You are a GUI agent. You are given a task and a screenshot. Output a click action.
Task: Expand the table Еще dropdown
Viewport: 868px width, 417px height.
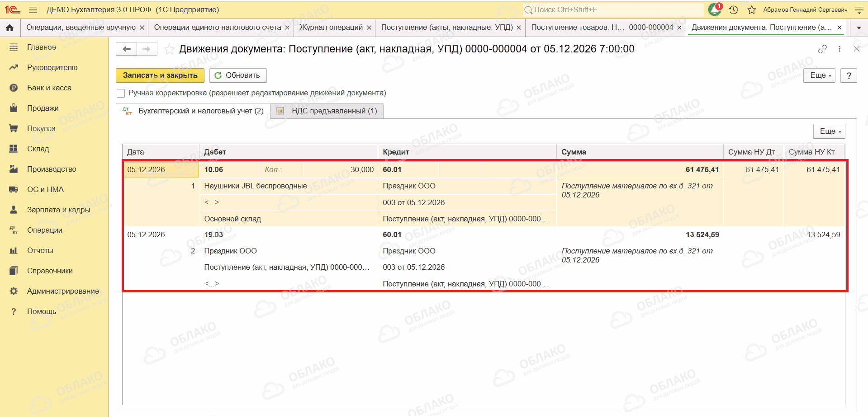tap(829, 131)
